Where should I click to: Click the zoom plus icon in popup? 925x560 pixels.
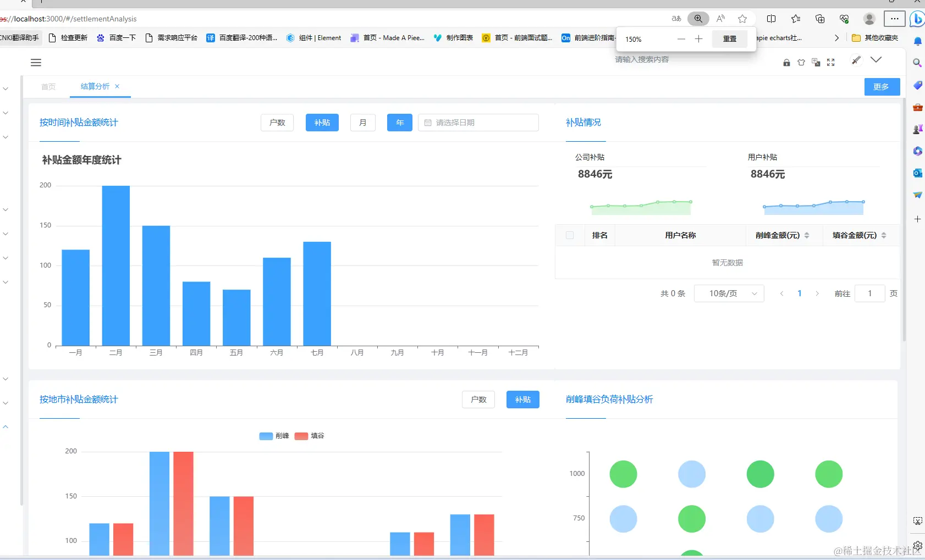click(x=698, y=39)
